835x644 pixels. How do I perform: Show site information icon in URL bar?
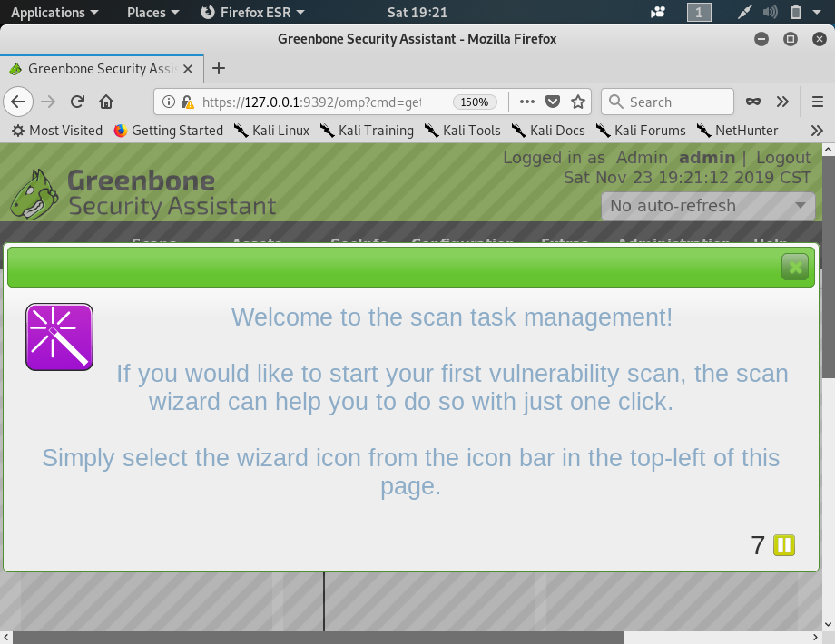click(x=168, y=102)
